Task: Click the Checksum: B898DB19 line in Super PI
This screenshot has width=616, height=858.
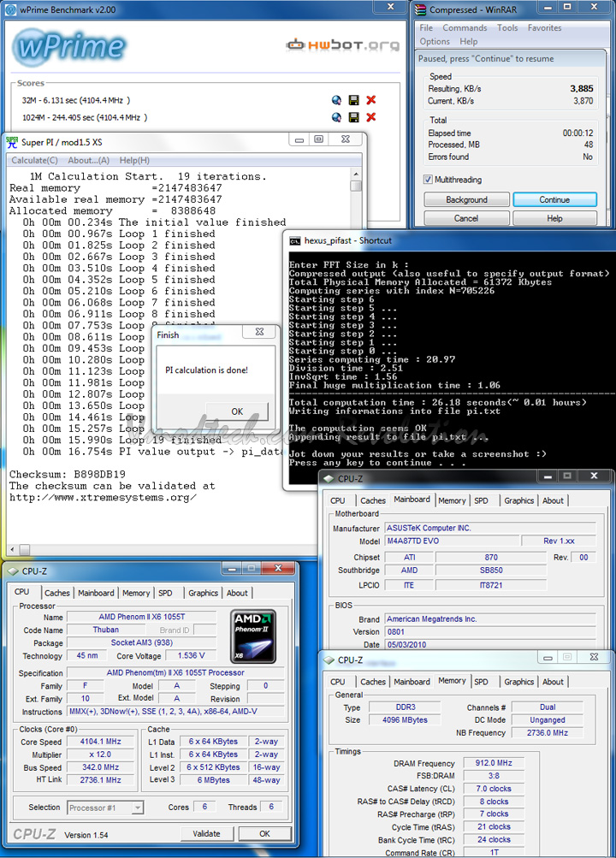Action: click(68, 475)
